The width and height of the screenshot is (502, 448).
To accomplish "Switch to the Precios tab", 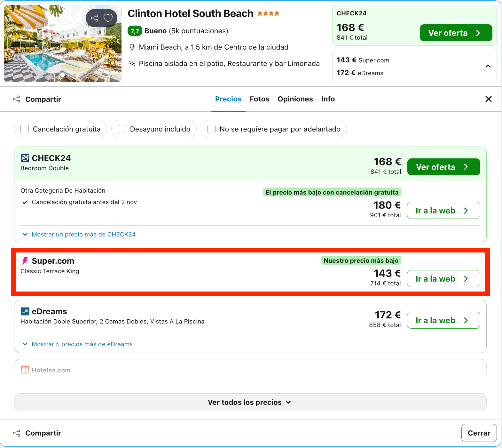I will (228, 99).
